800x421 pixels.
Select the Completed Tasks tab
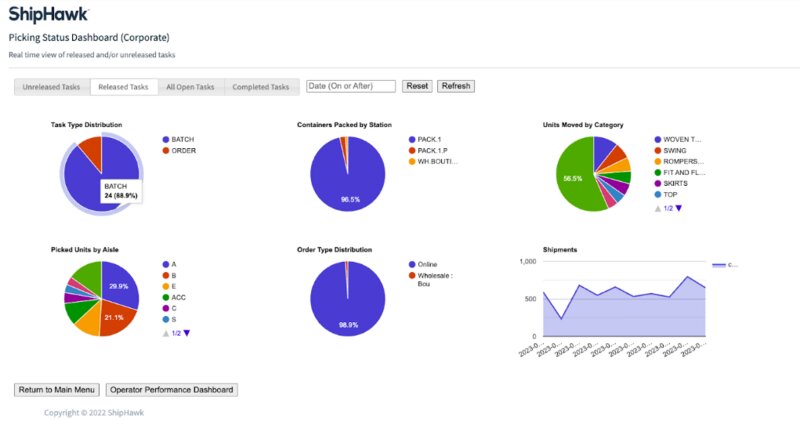pos(261,87)
